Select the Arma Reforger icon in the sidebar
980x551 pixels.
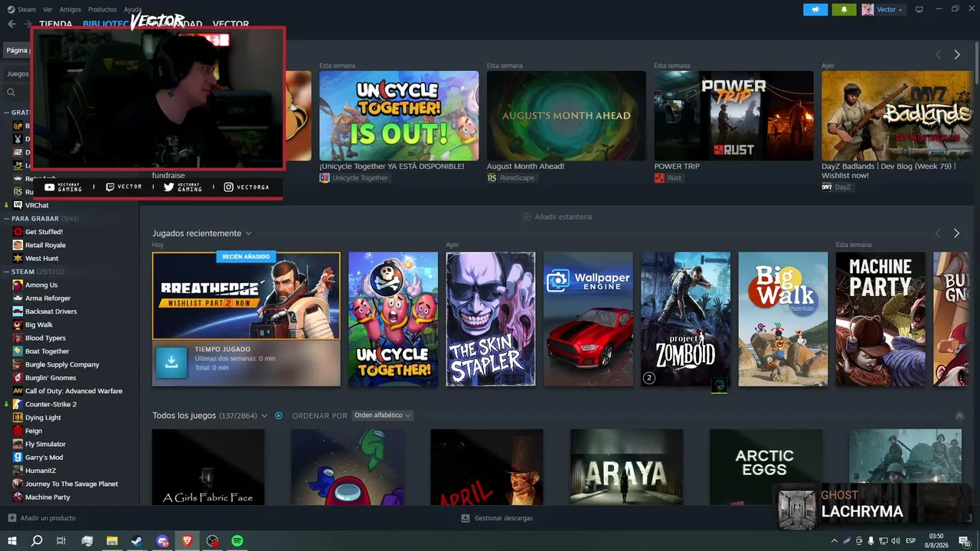point(18,298)
